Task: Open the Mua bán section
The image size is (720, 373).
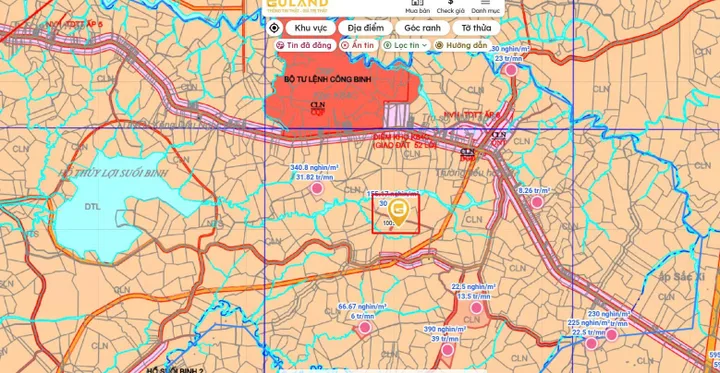Action: click(417, 6)
